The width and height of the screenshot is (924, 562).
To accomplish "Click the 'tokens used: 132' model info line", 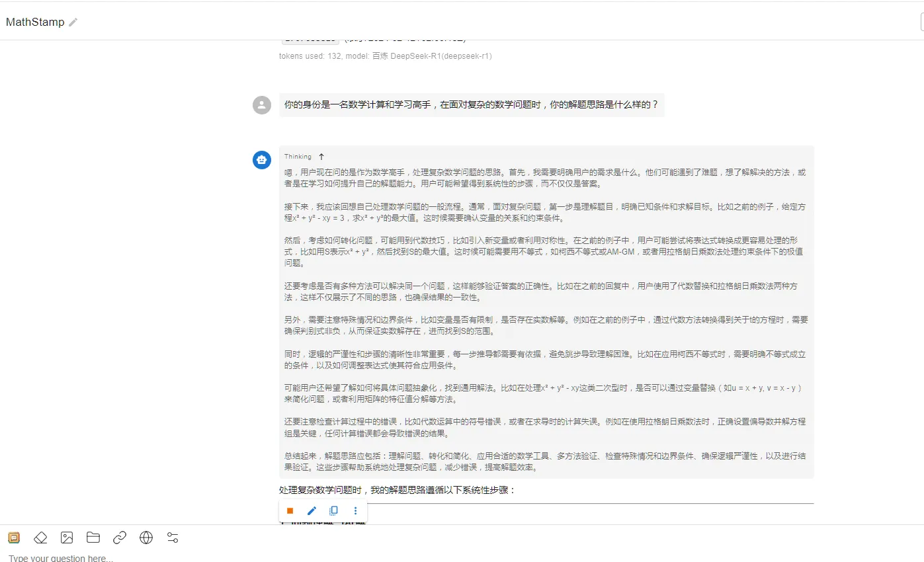I will (x=386, y=56).
